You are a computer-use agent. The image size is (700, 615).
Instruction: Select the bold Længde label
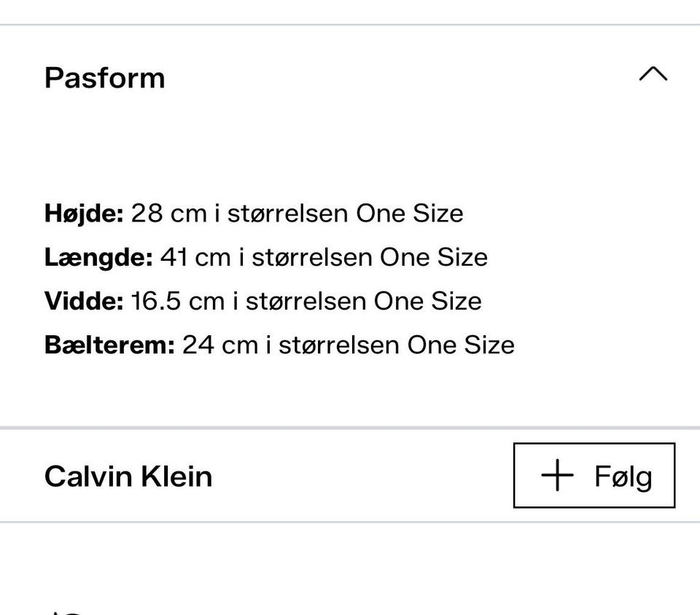(98, 257)
